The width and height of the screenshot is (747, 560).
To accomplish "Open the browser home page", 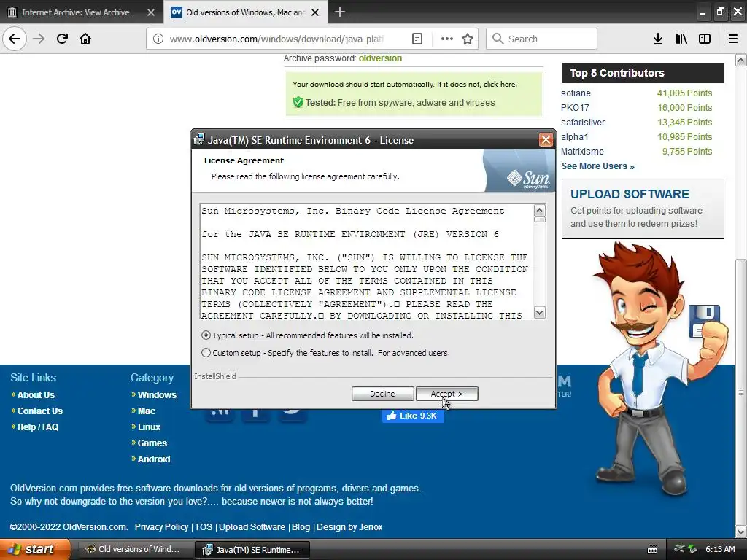I will tap(85, 39).
